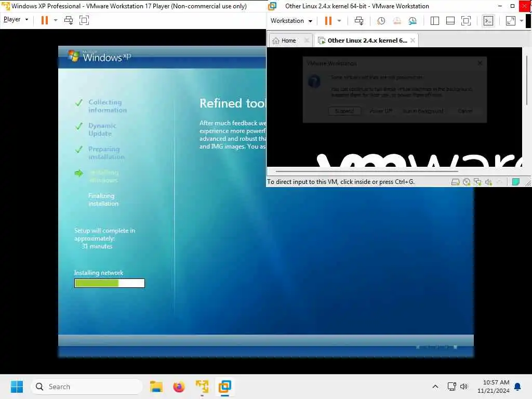The image size is (532, 399).
Task: Click the horizontal scrollbar in Workstation VM view
Action: [367, 171]
